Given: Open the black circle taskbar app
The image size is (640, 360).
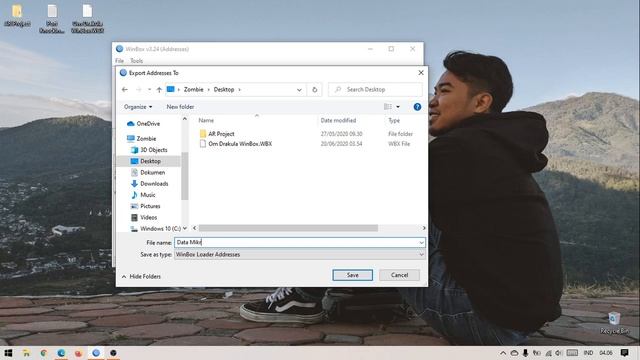Looking at the screenshot, I should [x=113, y=353].
